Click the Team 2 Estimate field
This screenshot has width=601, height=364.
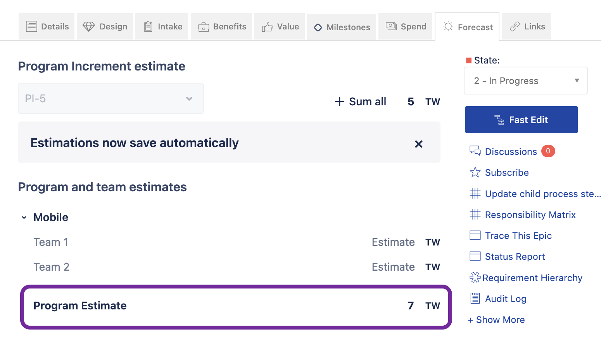(393, 267)
